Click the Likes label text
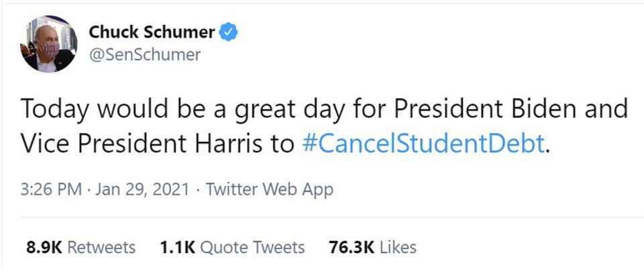The image size is (644, 278). (398, 248)
